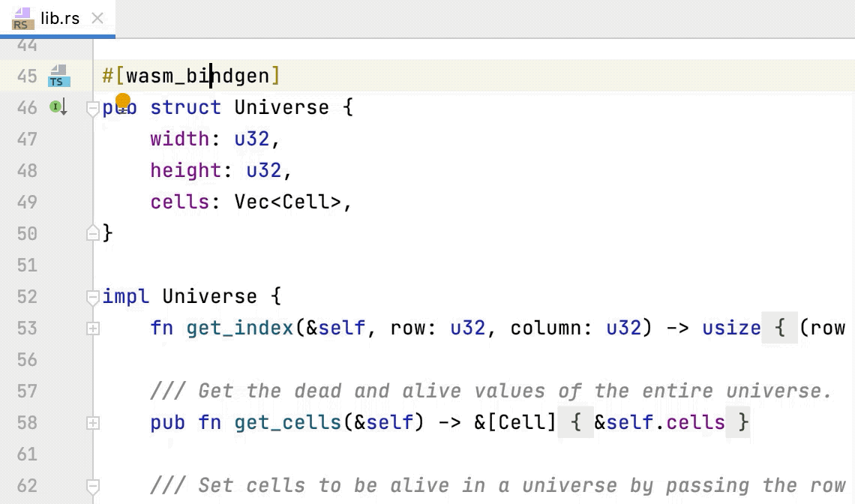The image size is (855, 504).
Task: Click the u32 type on the height line
Action: pos(264,170)
